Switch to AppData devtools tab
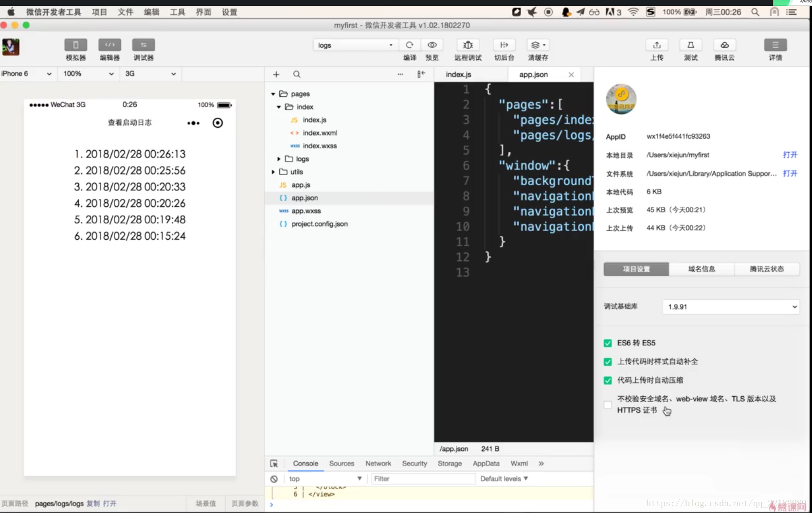 pos(486,464)
